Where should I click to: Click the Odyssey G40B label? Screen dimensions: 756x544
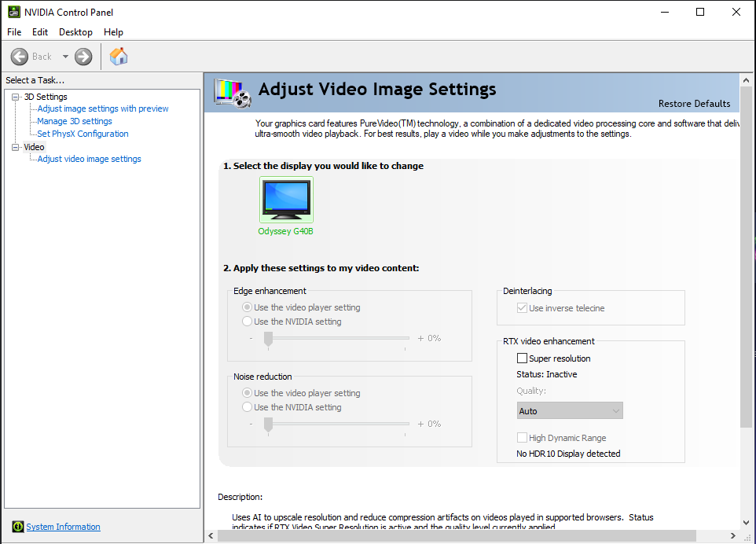point(285,231)
